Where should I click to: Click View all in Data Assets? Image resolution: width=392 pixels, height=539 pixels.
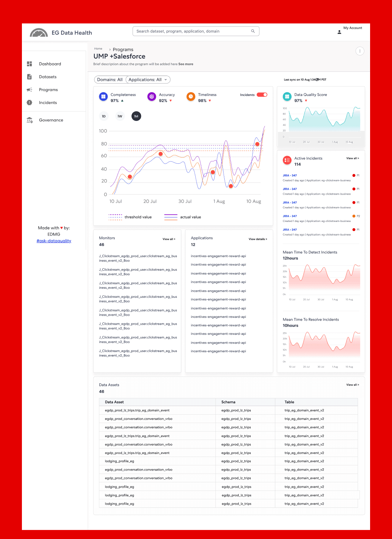(x=353, y=385)
